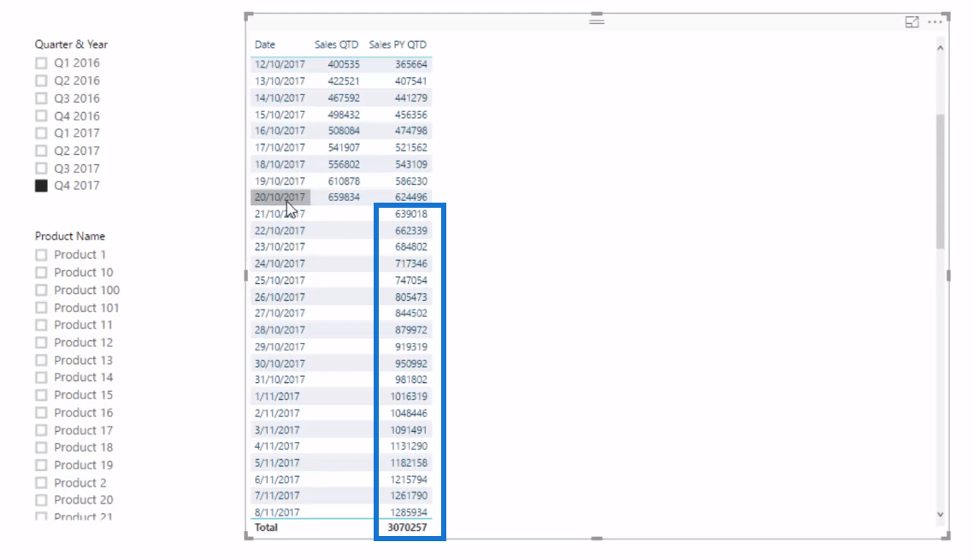Select the Product 20 checkbox

click(x=41, y=500)
